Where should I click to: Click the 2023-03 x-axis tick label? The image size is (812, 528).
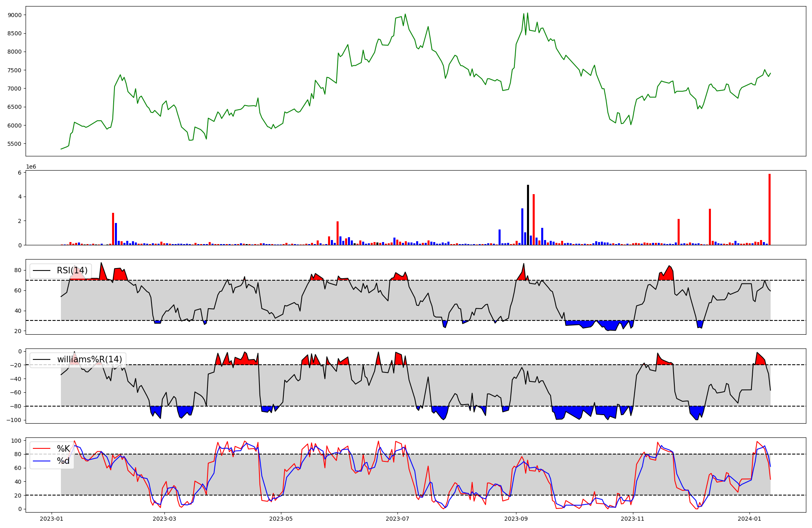(x=164, y=519)
